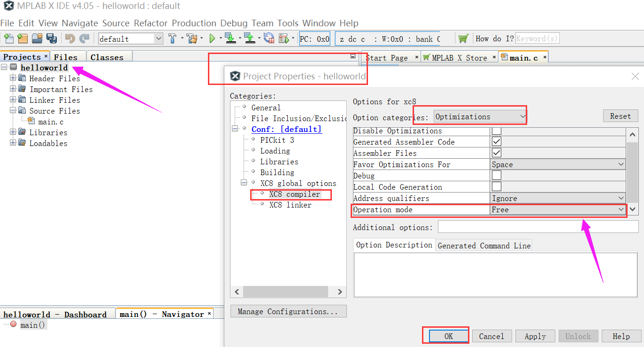The width and height of the screenshot is (644, 347).
Task: Click the minimize icon above the dialog
Action: [353, 56]
